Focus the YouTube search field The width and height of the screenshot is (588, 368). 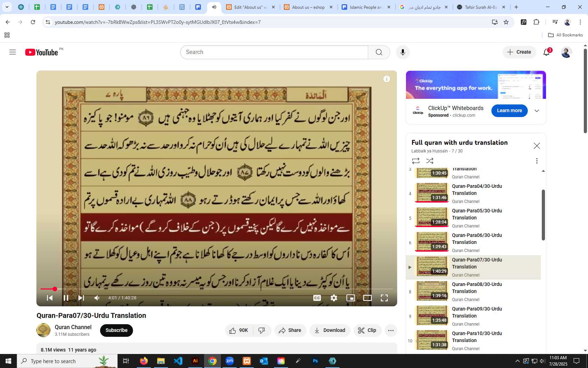(274, 52)
